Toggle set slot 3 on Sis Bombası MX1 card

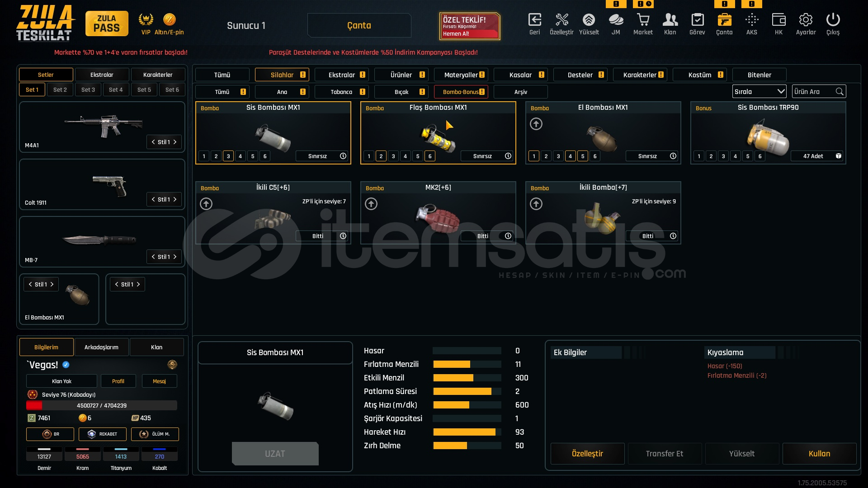click(x=228, y=156)
